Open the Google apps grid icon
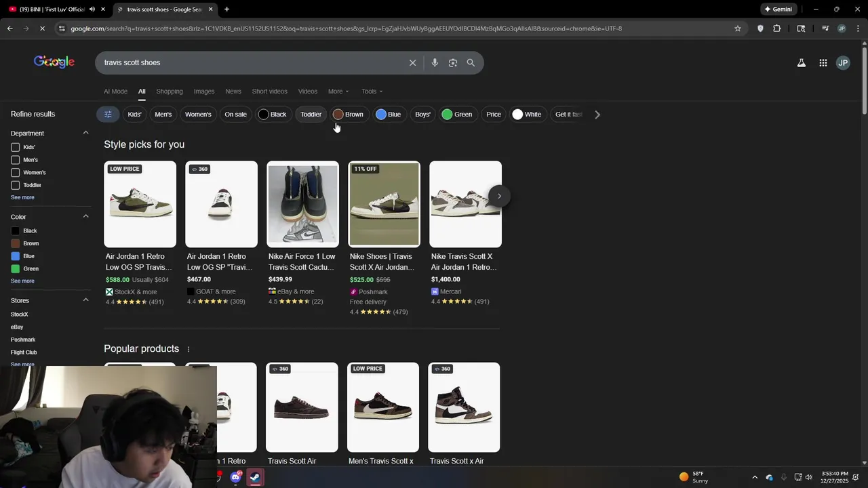Viewport: 868px width, 488px height. pyautogui.click(x=823, y=62)
